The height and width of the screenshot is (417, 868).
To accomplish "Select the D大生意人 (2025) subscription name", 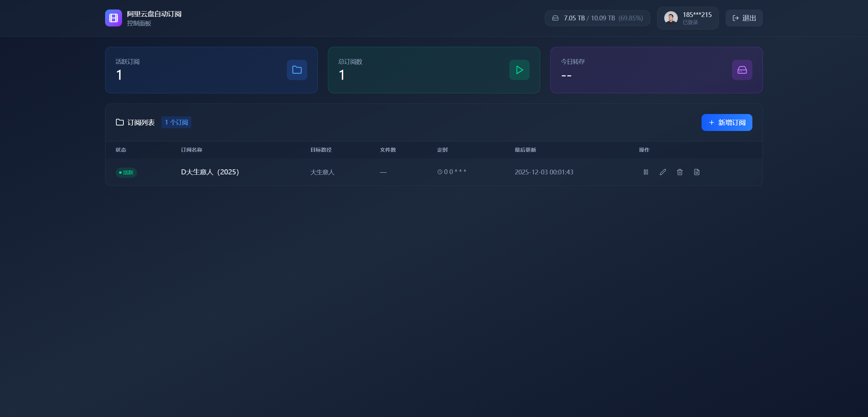I will [210, 172].
